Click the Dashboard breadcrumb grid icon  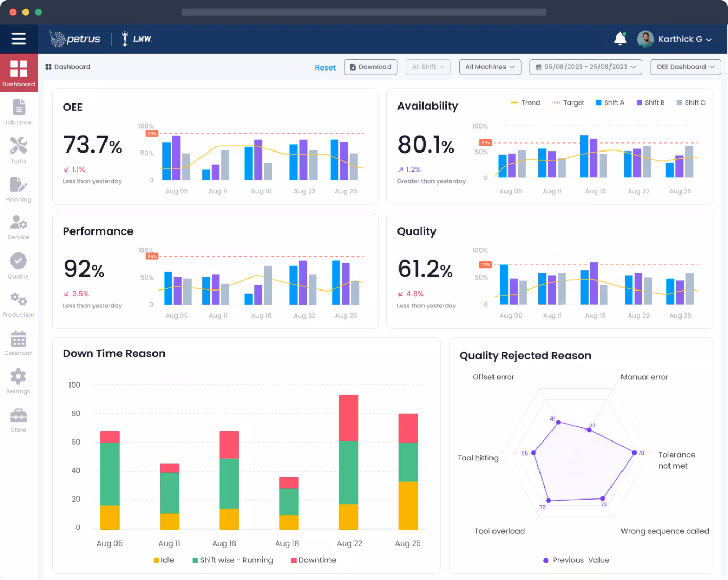coord(49,67)
